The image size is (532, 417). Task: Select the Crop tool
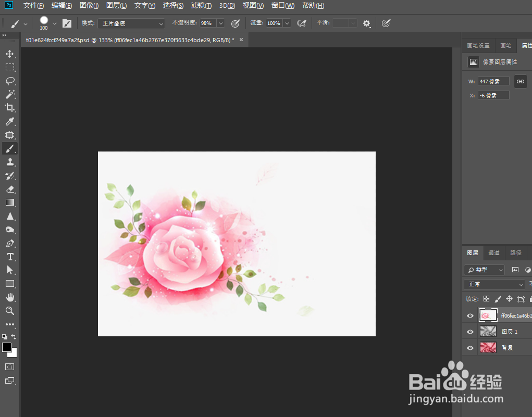coord(10,108)
